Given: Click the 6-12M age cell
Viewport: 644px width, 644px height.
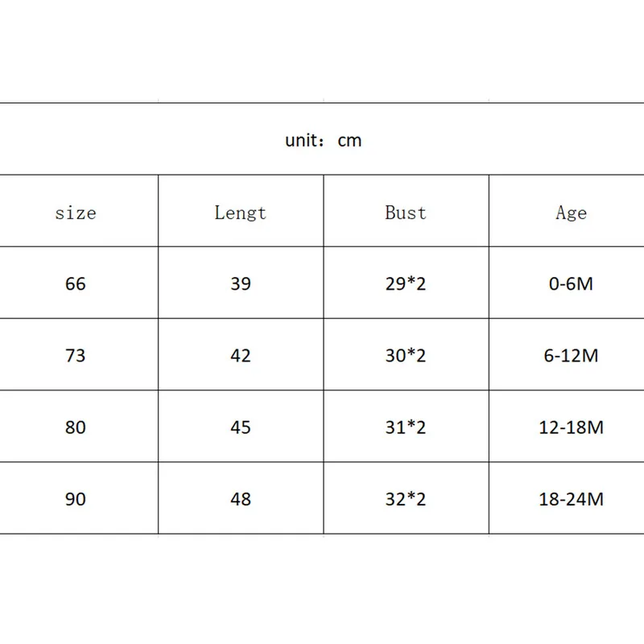Looking at the screenshot, I should click(x=571, y=355).
